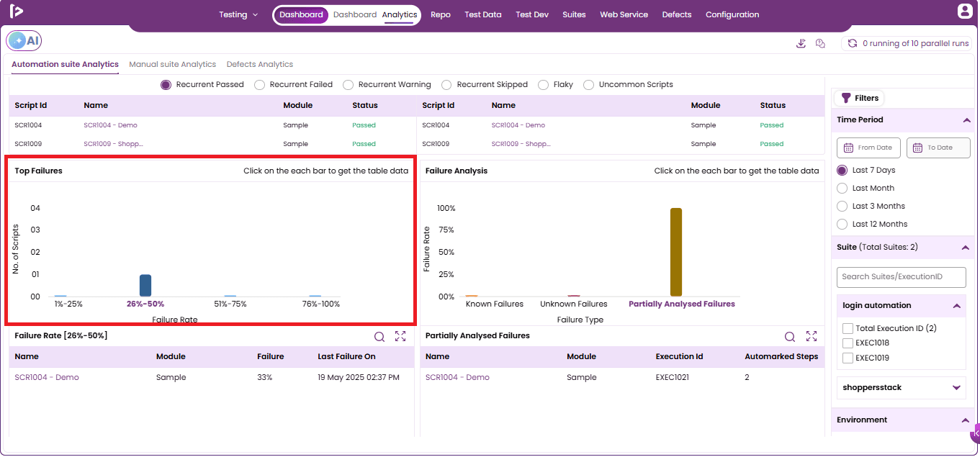The image size is (980, 457).
Task: Go to the Repo menu
Action: click(441, 14)
